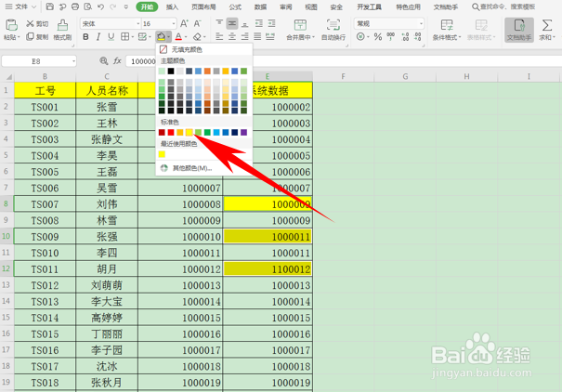The width and height of the screenshot is (562, 392).
Task: Choose No Fill Color (无填充颜色)
Action: coord(204,49)
